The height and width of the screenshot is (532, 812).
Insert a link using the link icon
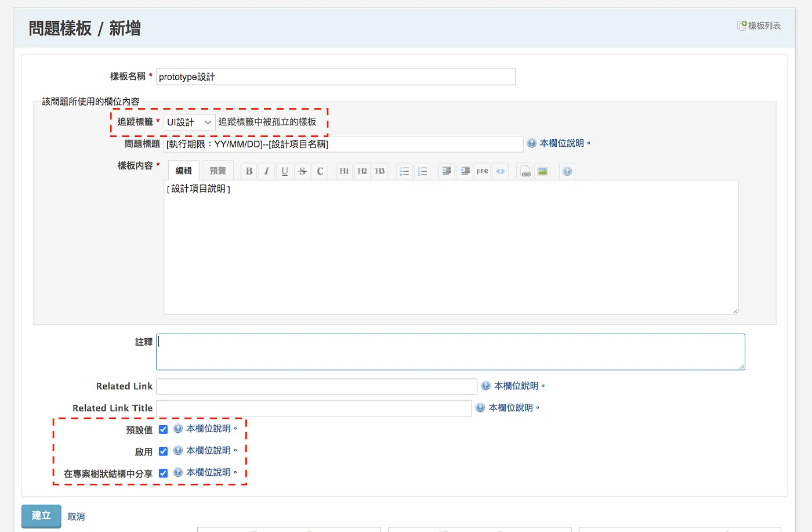(x=525, y=171)
